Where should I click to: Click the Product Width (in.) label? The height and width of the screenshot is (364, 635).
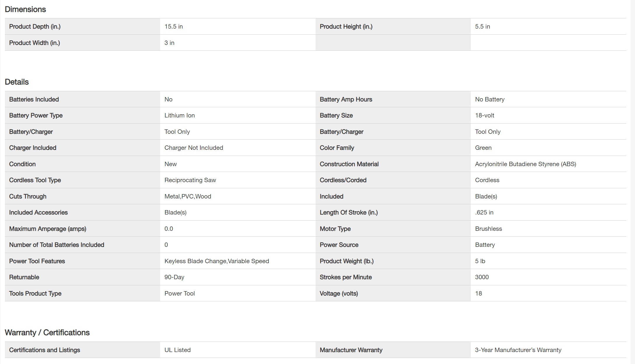tap(34, 43)
